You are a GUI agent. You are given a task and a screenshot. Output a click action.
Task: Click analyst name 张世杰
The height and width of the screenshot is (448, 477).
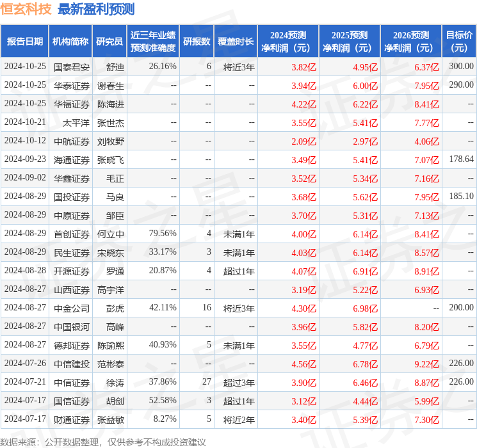(111, 123)
